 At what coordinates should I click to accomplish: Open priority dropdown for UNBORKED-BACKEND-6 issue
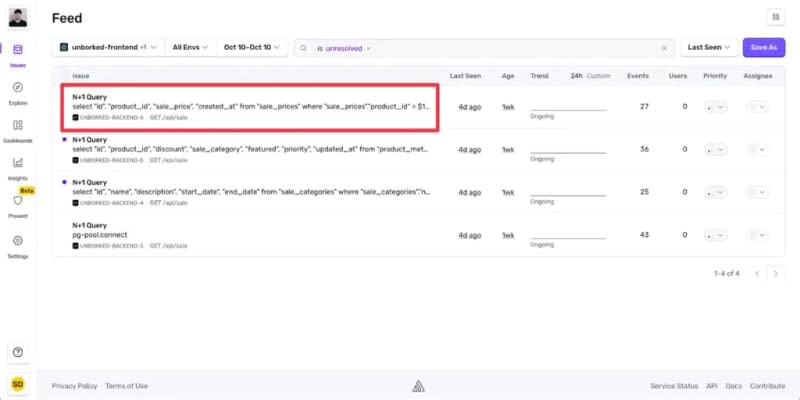tap(715, 107)
